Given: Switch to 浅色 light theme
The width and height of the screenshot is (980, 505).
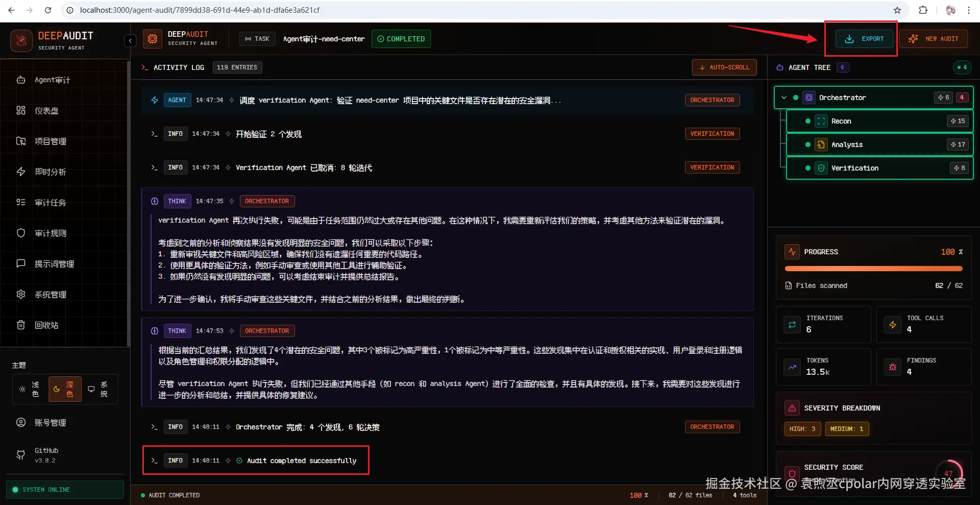Looking at the screenshot, I should (x=28, y=389).
